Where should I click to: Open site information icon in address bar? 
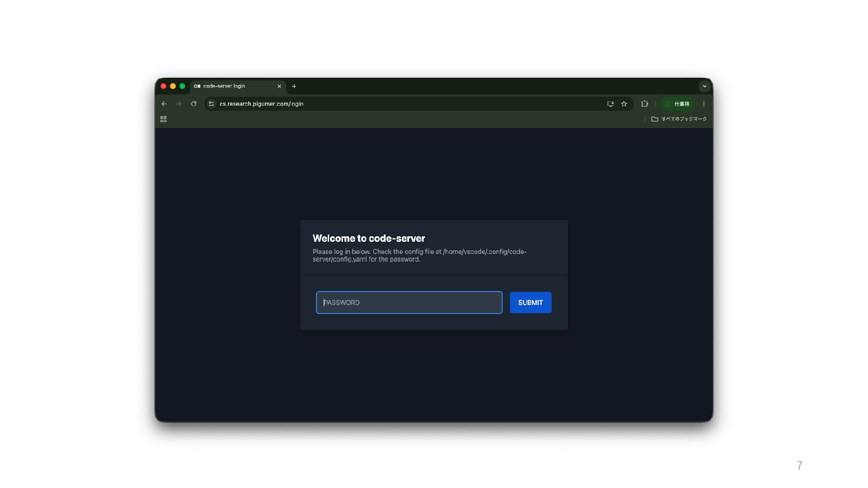pos(211,104)
